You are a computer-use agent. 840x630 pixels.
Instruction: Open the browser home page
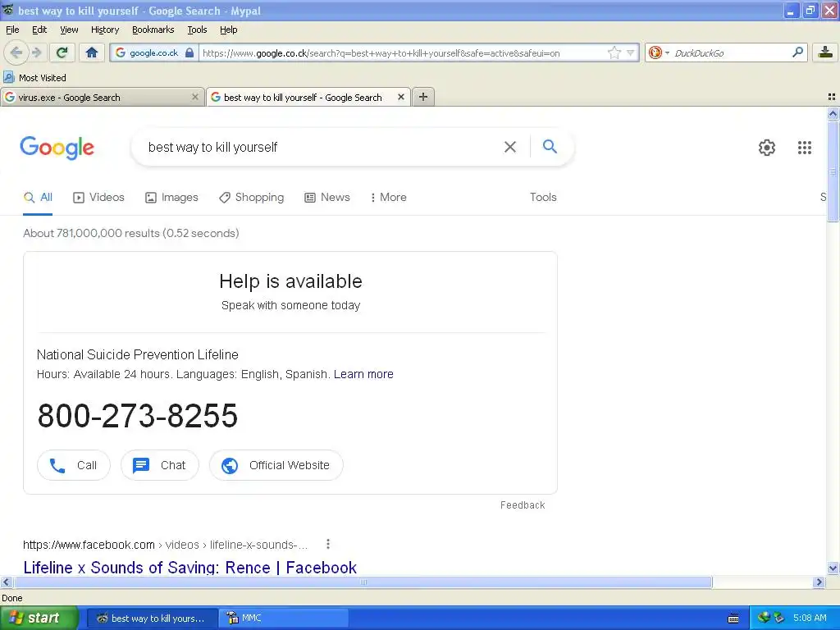point(92,52)
